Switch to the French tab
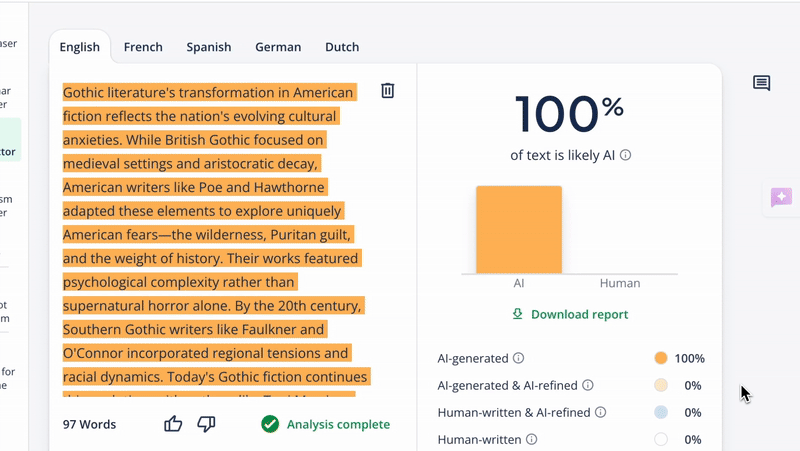800x451 pixels. click(143, 47)
